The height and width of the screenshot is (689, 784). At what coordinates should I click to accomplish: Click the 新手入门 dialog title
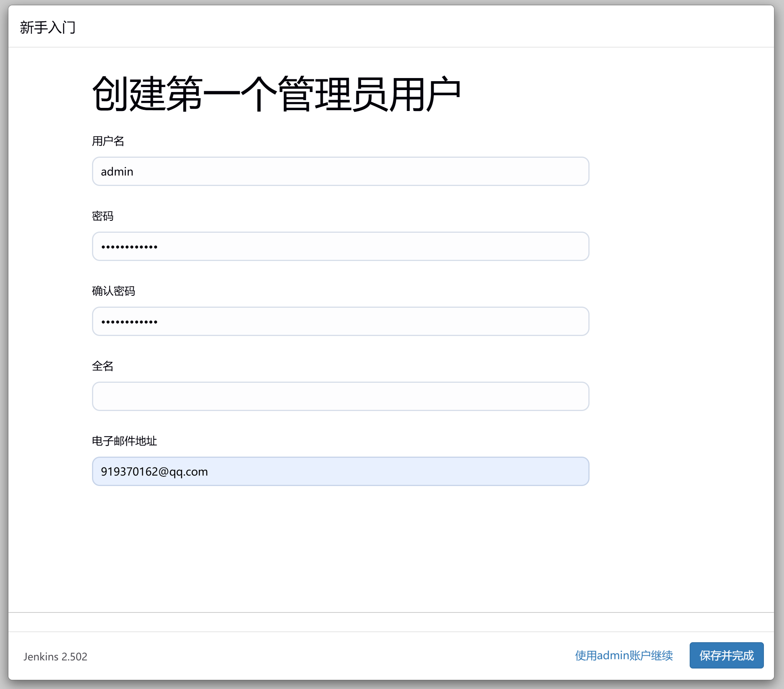pos(48,27)
